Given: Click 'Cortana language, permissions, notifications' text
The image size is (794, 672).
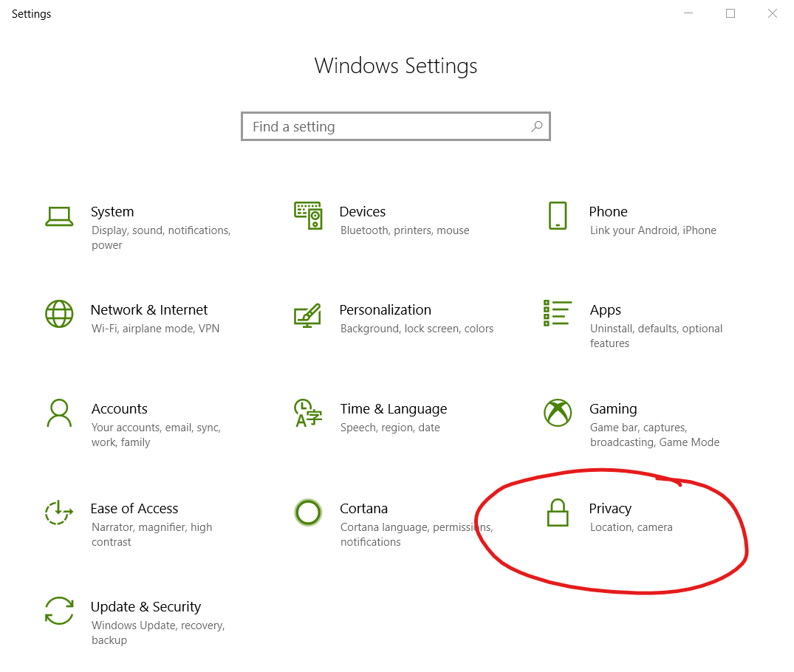Looking at the screenshot, I should click(x=417, y=534).
